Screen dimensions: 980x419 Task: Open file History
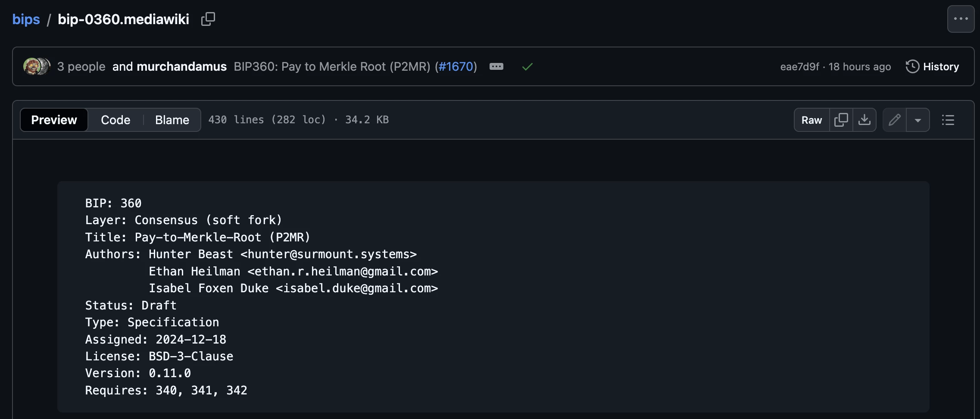pyautogui.click(x=933, y=66)
